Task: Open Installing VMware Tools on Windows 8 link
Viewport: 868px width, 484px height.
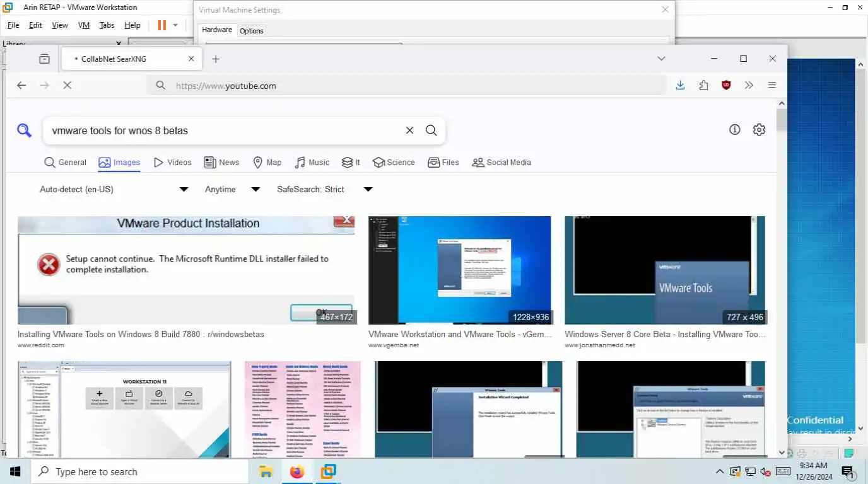Action: pos(141,335)
